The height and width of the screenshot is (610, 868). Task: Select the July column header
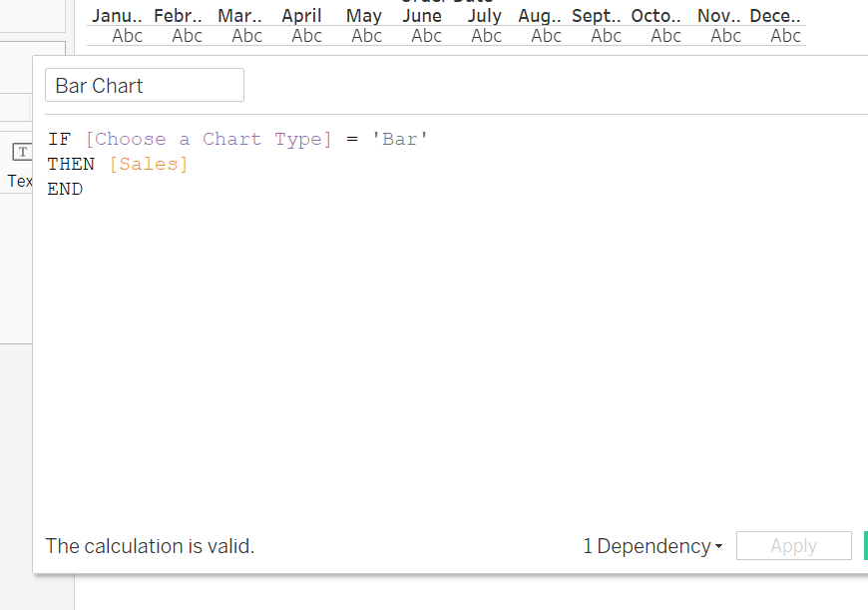(x=484, y=16)
